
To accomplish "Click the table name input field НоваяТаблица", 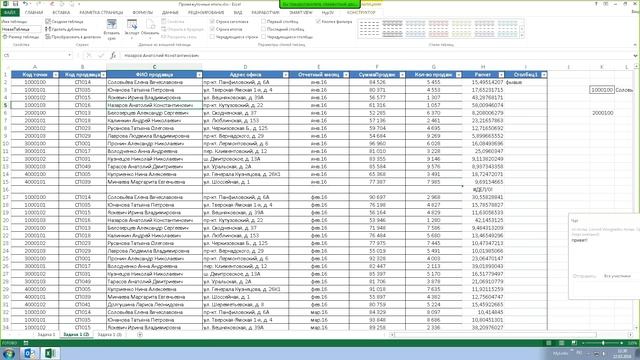I will (x=21, y=29).
